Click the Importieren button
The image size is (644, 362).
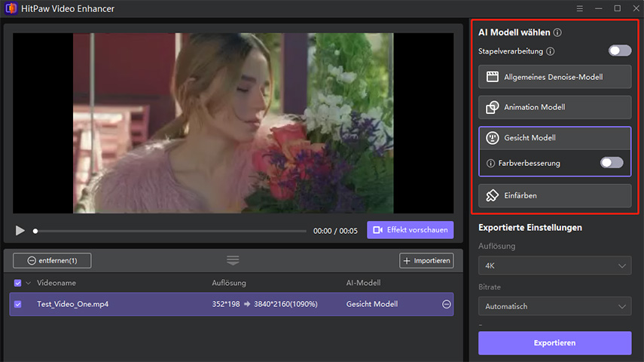click(426, 261)
